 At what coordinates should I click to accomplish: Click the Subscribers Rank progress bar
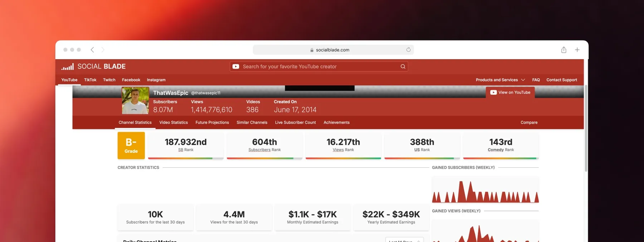tap(264, 158)
